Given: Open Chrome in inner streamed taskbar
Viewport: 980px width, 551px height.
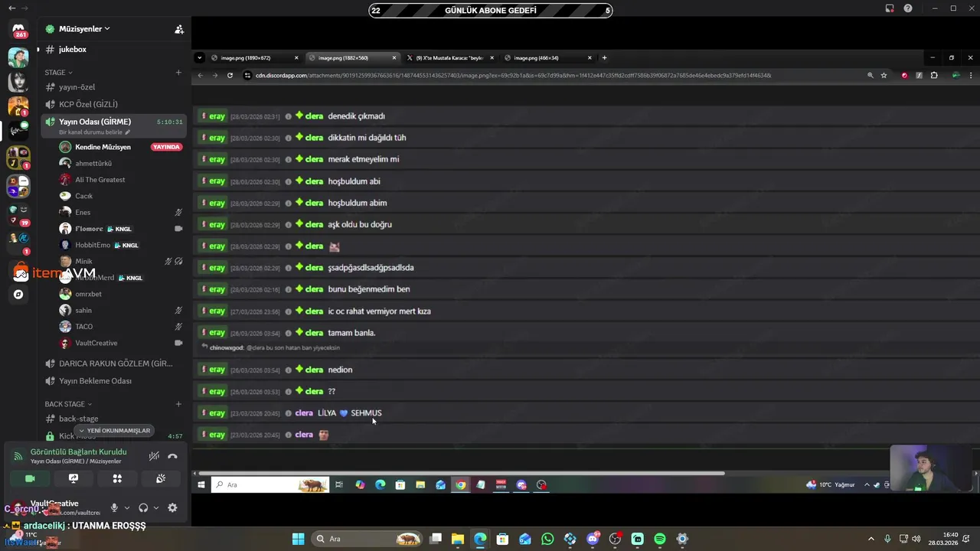Looking at the screenshot, I should (x=460, y=484).
